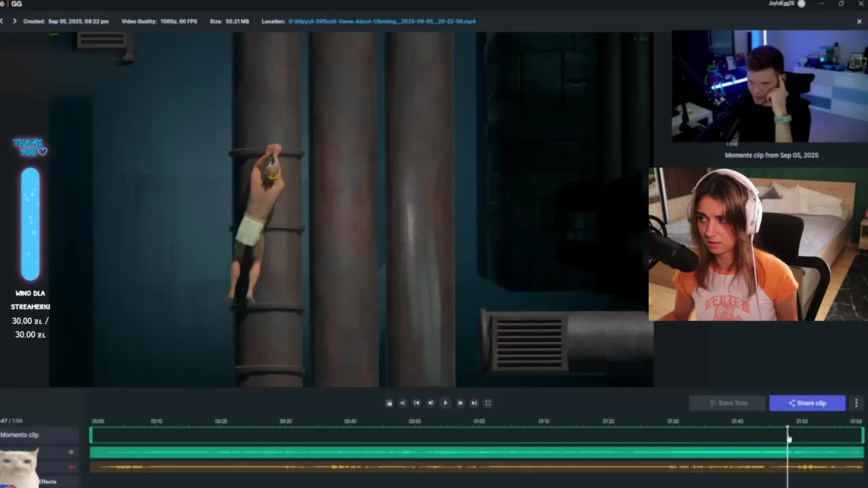868x488 pixels.
Task: Click the Moments clip title text
Action: 772,155
